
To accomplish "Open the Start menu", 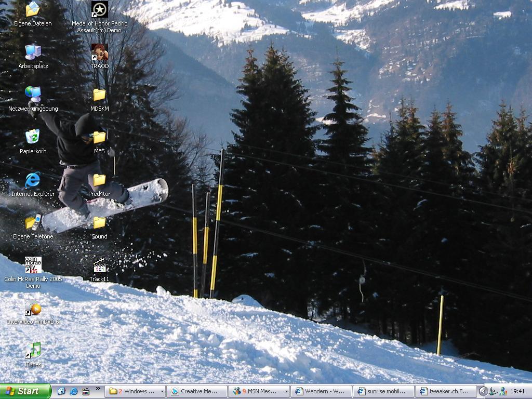I will pyautogui.click(x=25, y=391).
